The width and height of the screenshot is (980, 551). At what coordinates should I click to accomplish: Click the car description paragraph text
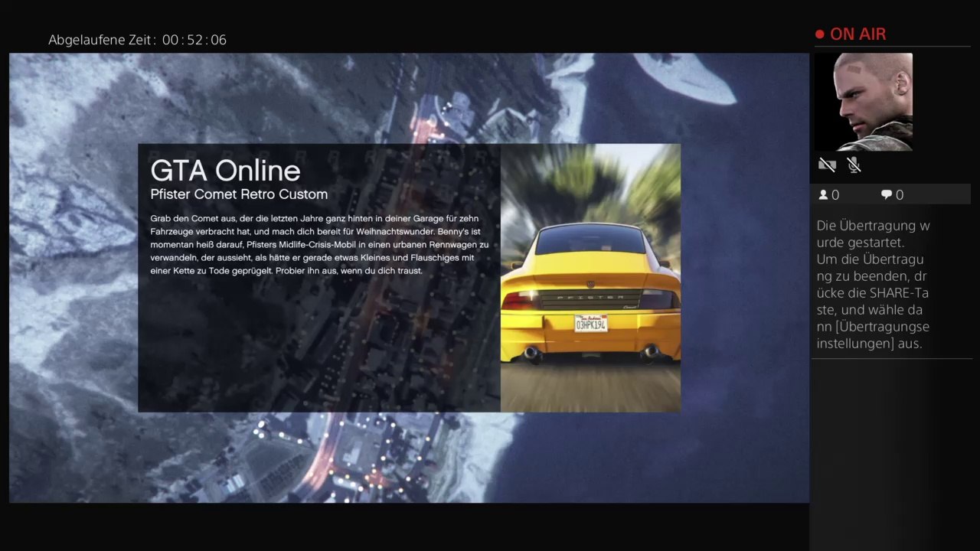pyautogui.click(x=319, y=245)
